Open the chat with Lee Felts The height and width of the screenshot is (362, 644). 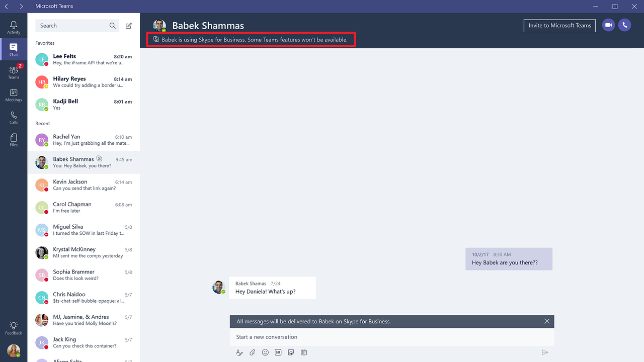pyautogui.click(x=84, y=59)
